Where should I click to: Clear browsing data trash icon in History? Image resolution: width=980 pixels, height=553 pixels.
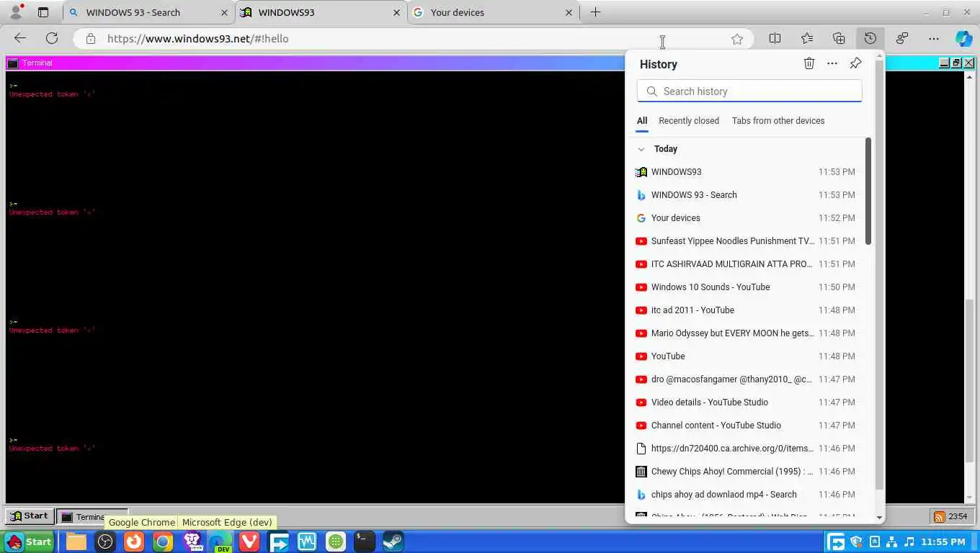pyautogui.click(x=809, y=63)
